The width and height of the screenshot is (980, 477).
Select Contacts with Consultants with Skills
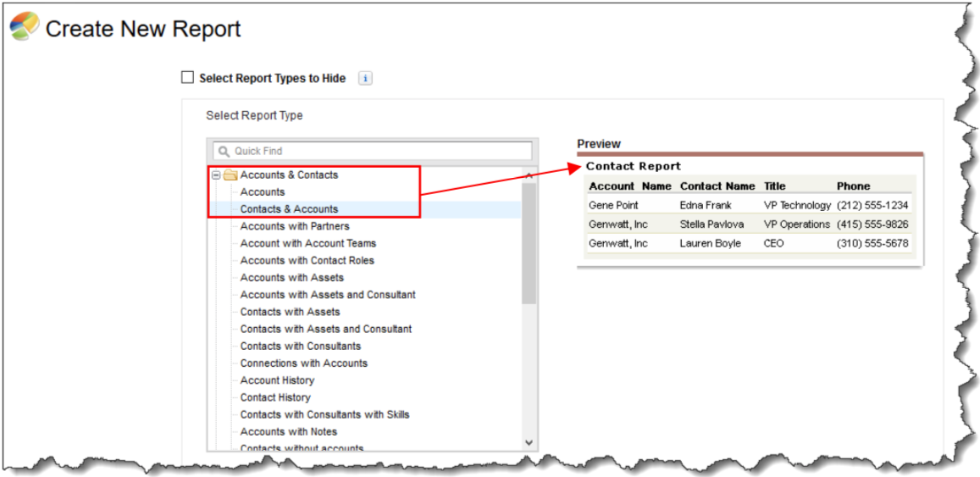pyautogui.click(x=324, y=414)
